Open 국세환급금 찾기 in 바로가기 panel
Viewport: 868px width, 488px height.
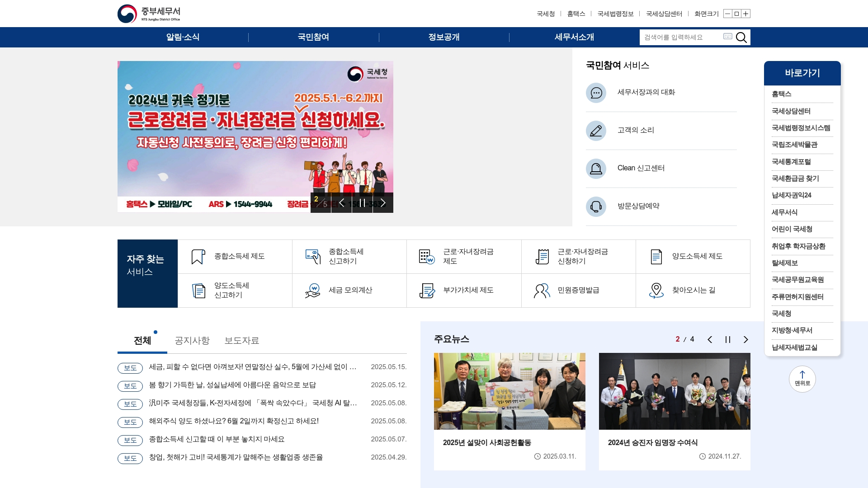click(795, 178)
